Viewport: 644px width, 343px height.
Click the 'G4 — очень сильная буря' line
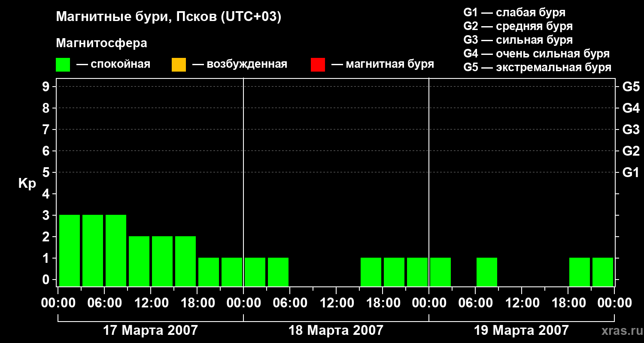pos(537,54)
